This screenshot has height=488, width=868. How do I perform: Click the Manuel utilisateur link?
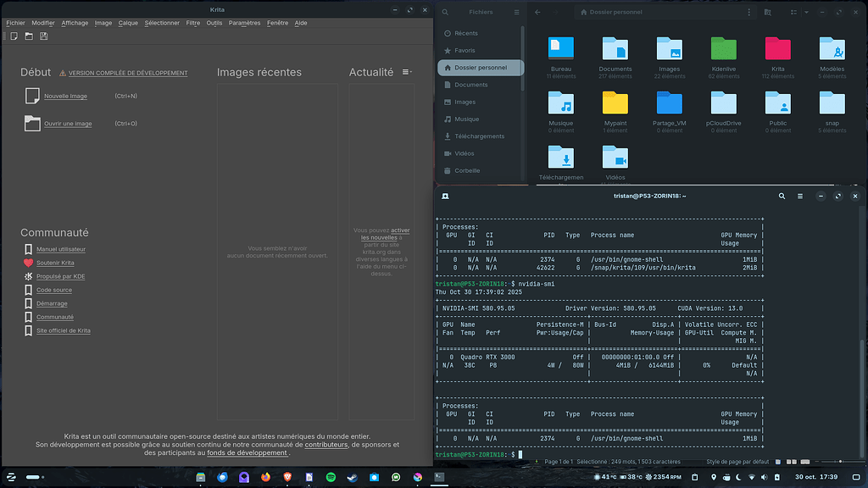[60, 250]
